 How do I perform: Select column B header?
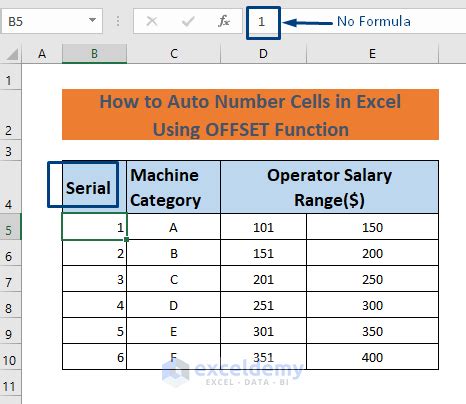(94, 54)
